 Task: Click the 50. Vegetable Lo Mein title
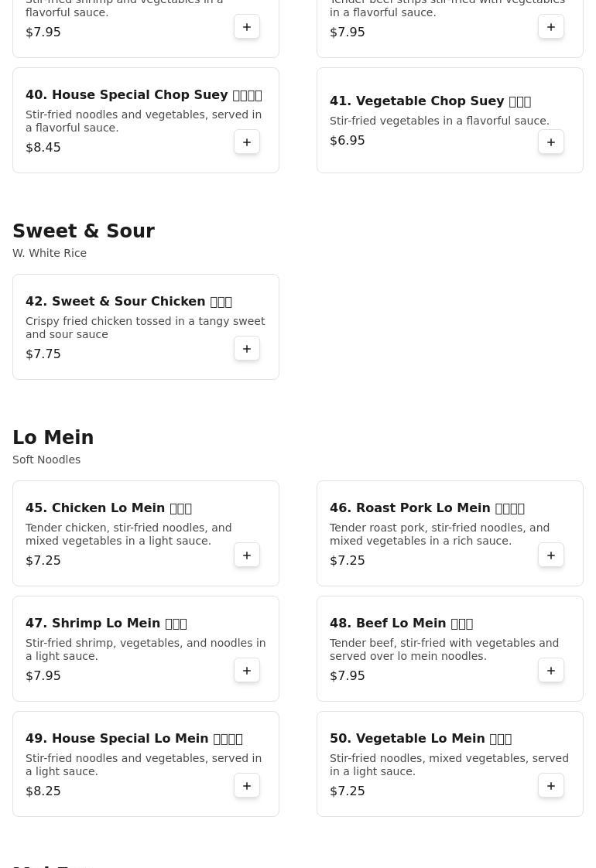tap(420, 738)
